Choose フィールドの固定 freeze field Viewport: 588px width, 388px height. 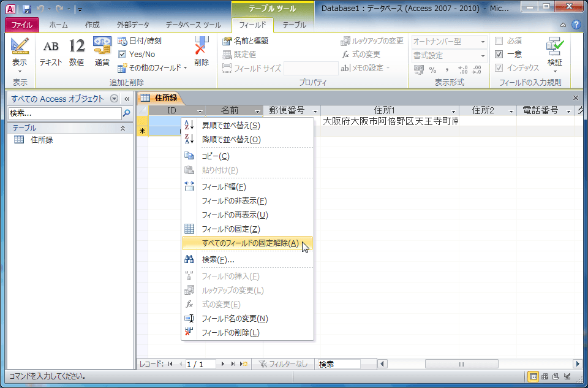pos(247,229)
